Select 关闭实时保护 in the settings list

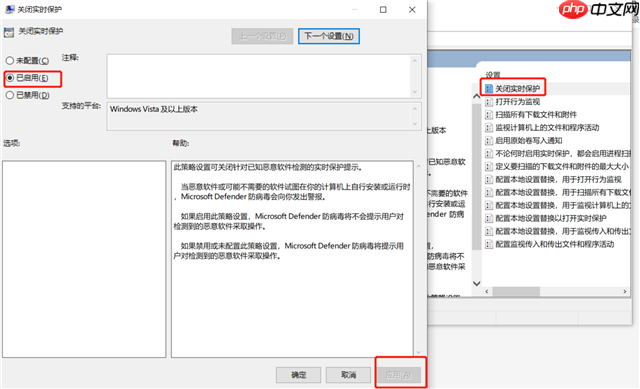click(517, 89)
